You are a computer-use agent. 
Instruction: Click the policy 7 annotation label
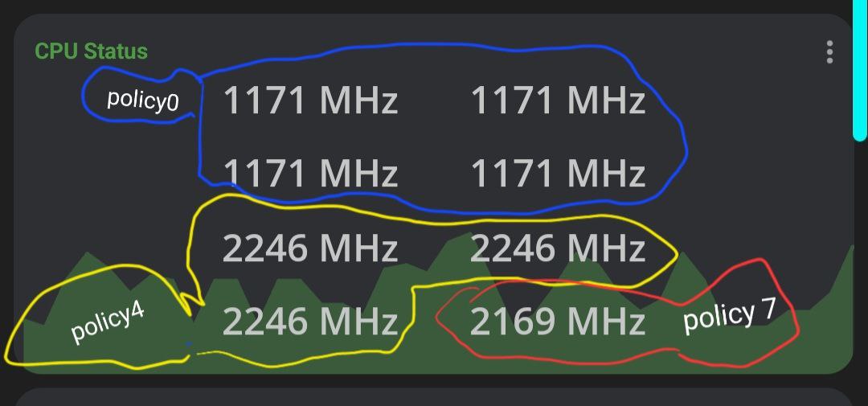pos(730,314)
